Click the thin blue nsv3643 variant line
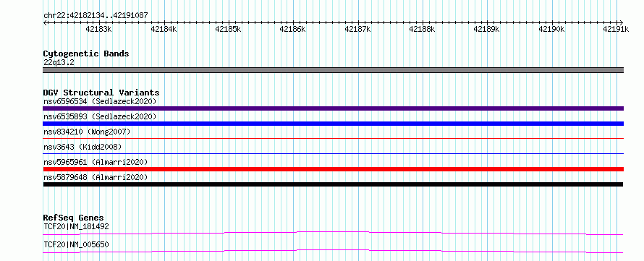 (x=333, y=154)
